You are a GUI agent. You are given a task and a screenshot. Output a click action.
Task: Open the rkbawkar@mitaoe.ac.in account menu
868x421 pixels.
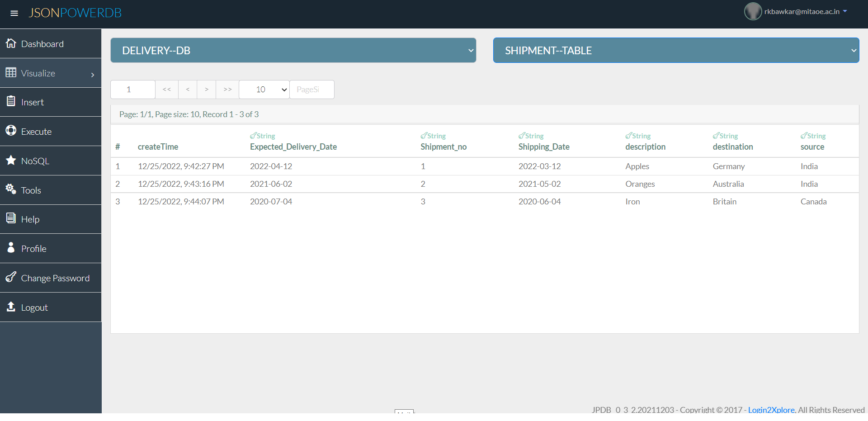802,11
